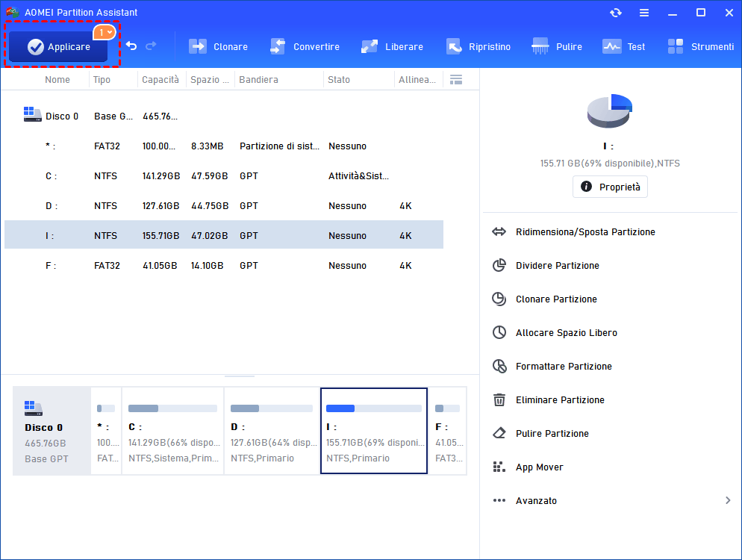Sort by the Tipo column header
The width and height of the screenshot is (742, 560).
(102, 80)
